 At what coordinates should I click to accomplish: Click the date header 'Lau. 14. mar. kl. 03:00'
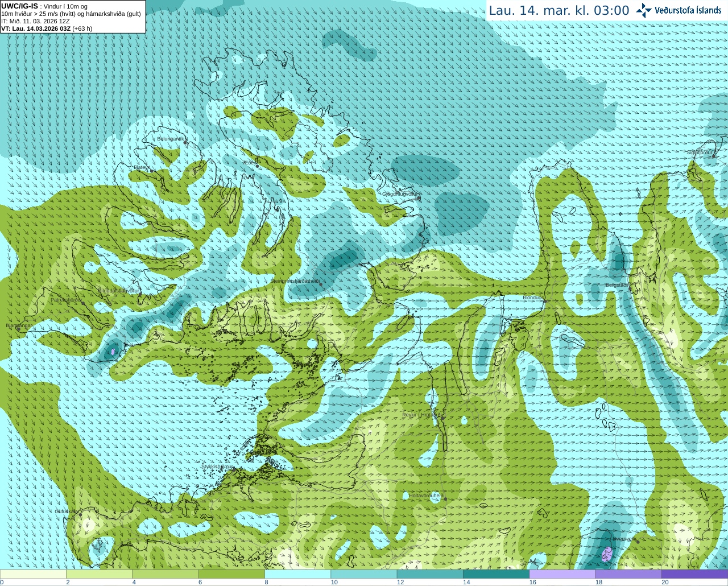click(559, 11)
